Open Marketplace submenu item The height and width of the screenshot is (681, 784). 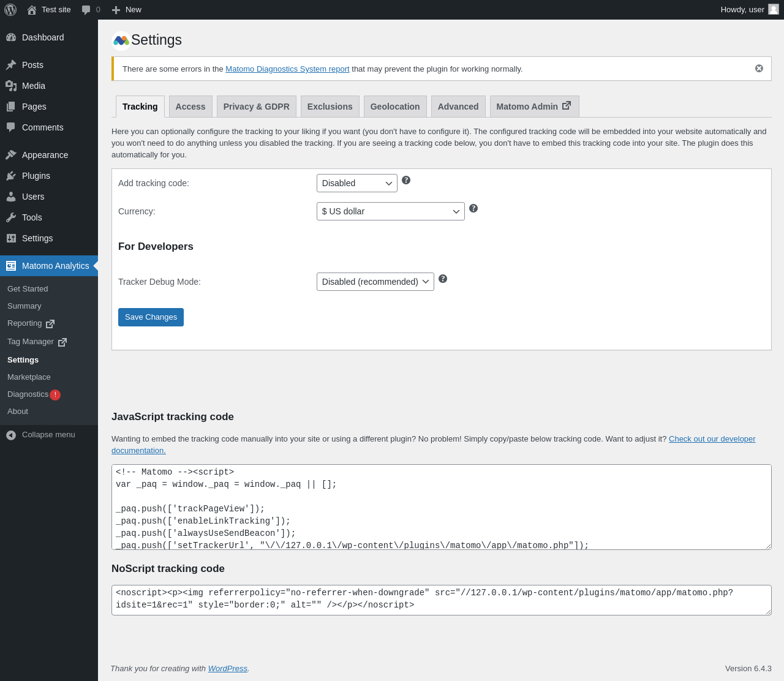(49, 377)
